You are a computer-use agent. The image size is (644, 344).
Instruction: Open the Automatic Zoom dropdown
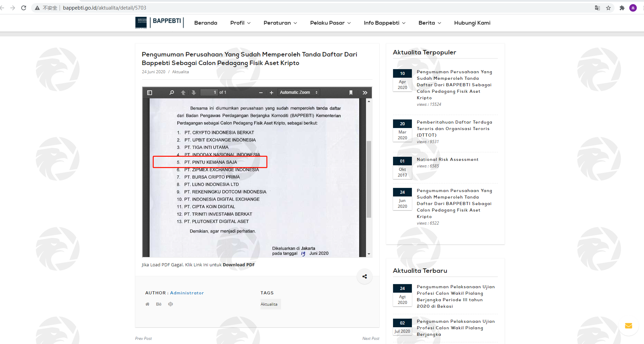point(299,93)
